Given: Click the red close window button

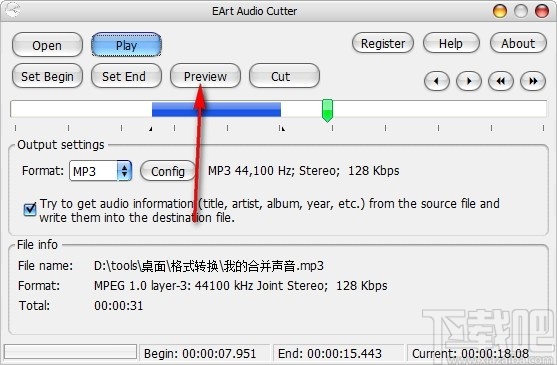Looking at the screenshot, I should point(542,11).
